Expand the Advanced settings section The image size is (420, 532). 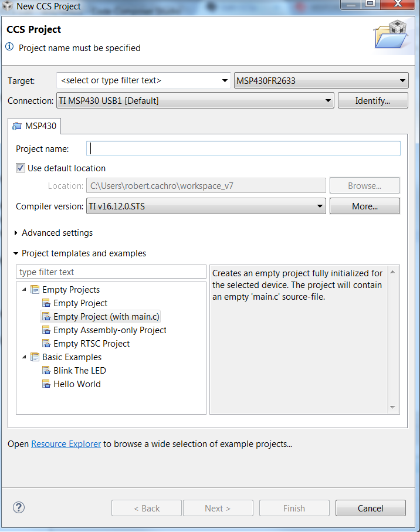pyautogui.click(x=16, y=233)
